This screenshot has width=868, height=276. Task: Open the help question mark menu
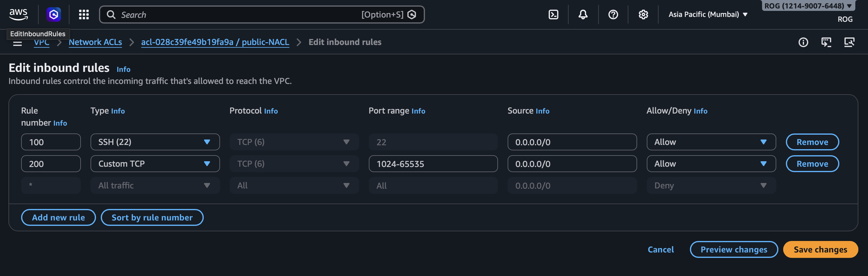point(613,14)
